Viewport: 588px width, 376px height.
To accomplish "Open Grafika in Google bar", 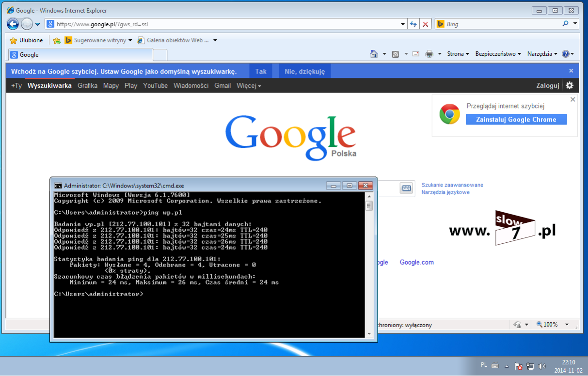I will coord(87,85).
